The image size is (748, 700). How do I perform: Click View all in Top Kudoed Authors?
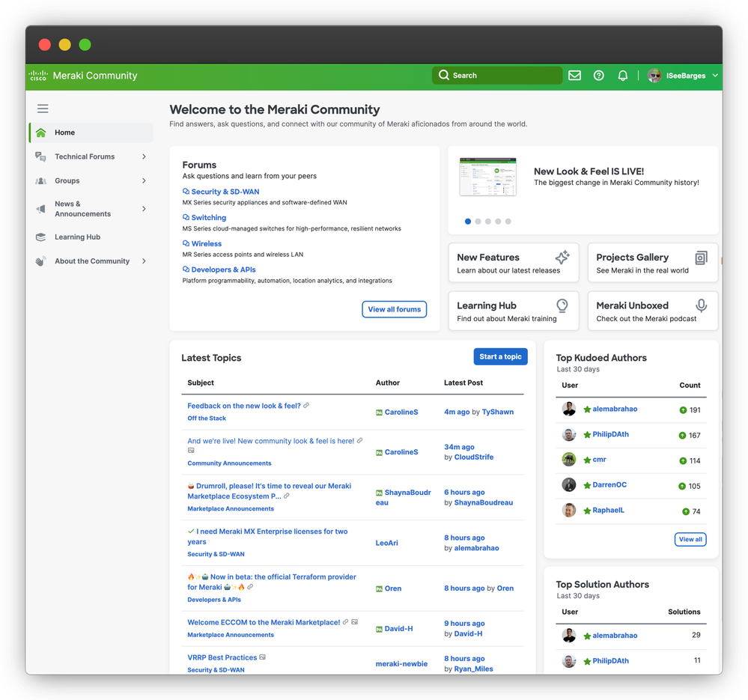[690, 539]
